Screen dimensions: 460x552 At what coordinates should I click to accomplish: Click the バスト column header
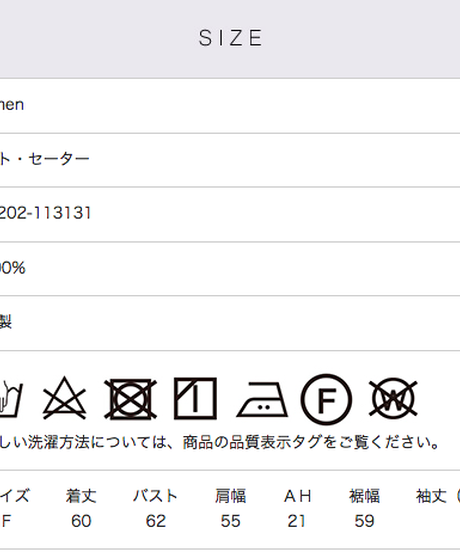click(x=155, y=496)
